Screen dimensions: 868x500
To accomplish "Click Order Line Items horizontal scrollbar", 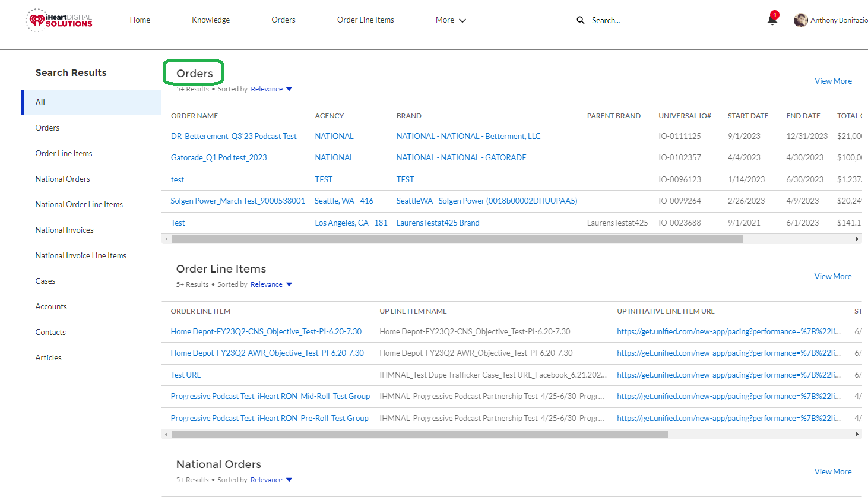I will (419, 434).
